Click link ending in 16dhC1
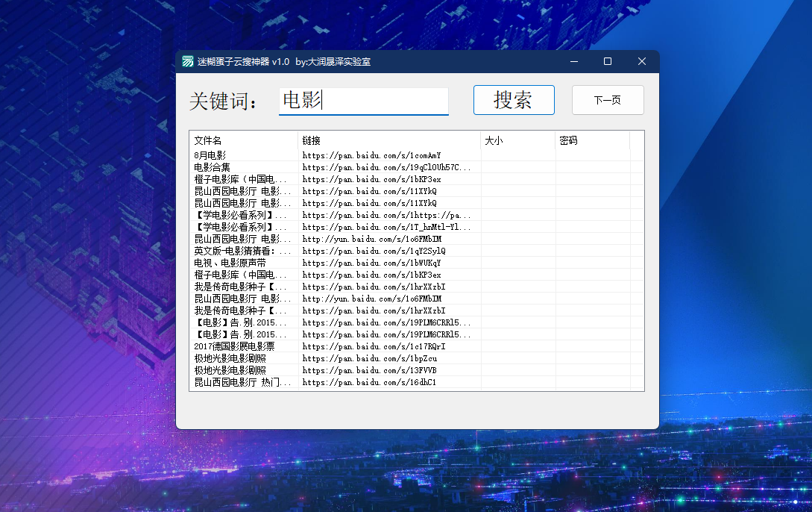Image resolution: width=812 pixels, height=512 pixels. coord(369,382)
